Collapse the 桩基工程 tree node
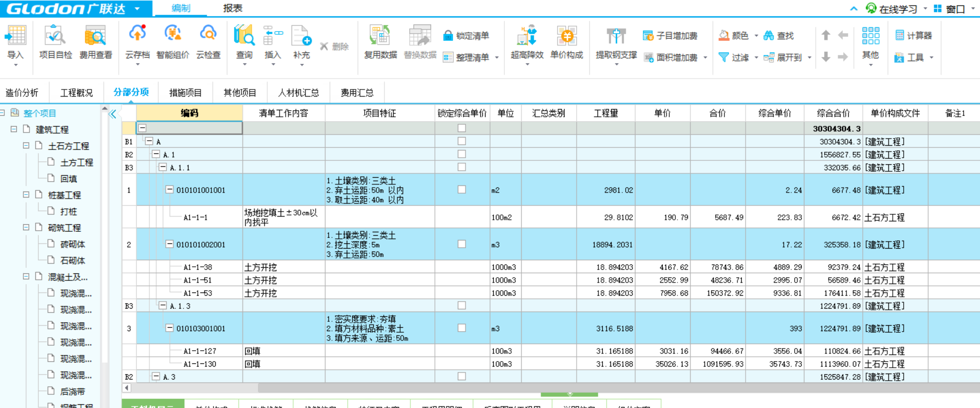980x408 pixels. pyautogui.click(x=26, y=195)
